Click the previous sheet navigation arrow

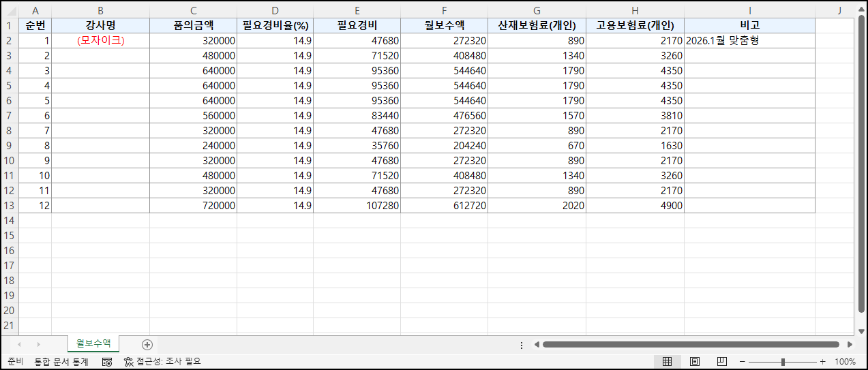(x=19, y=344)
